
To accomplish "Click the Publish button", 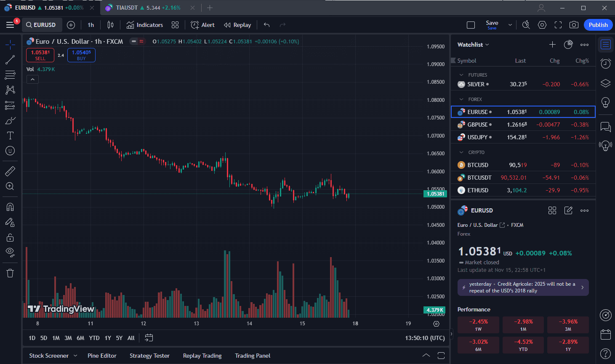I will tap(598, 25).
